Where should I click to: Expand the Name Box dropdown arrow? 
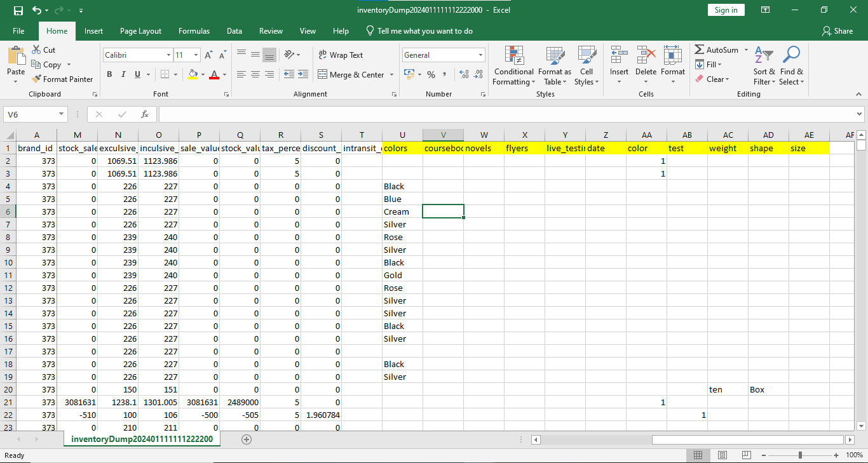[62, 114]
